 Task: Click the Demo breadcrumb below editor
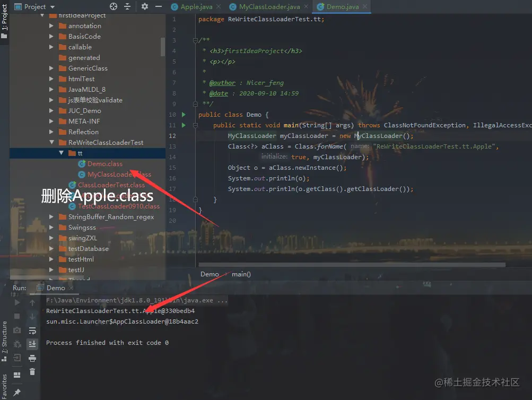point(210,274)
